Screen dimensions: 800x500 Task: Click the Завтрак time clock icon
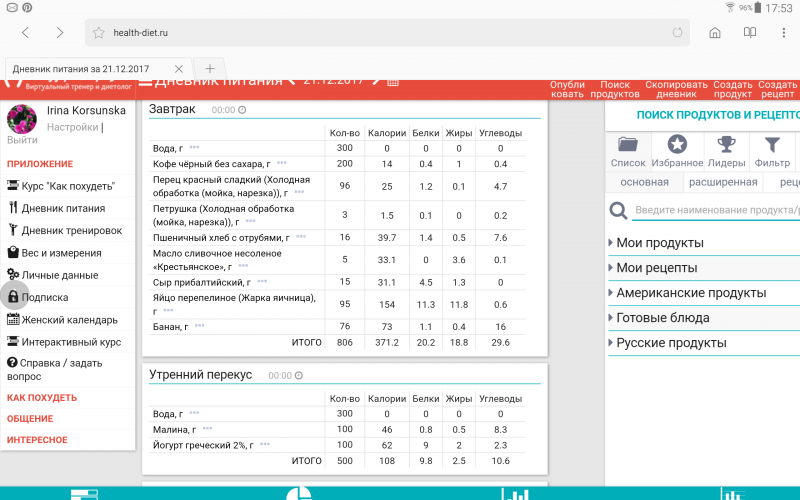[x=242, y=110]
